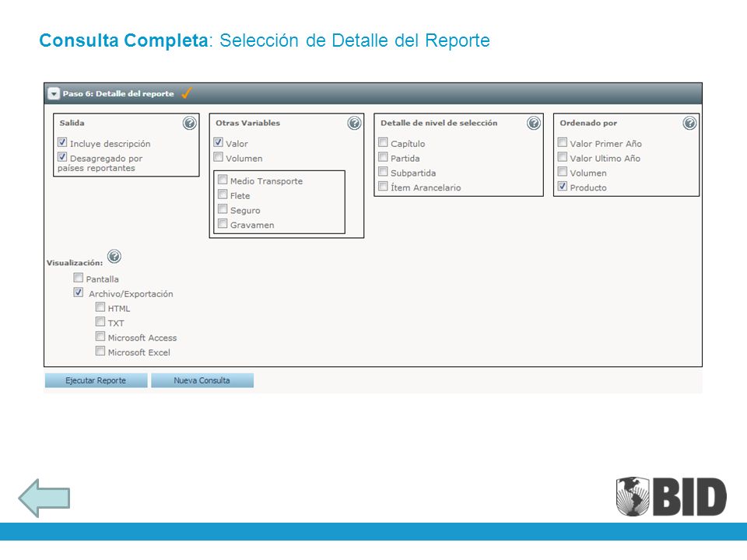The height and width of the screenshot is (560, 747).
Task: Uncheck Producto ordering
Action: point(563,186)
